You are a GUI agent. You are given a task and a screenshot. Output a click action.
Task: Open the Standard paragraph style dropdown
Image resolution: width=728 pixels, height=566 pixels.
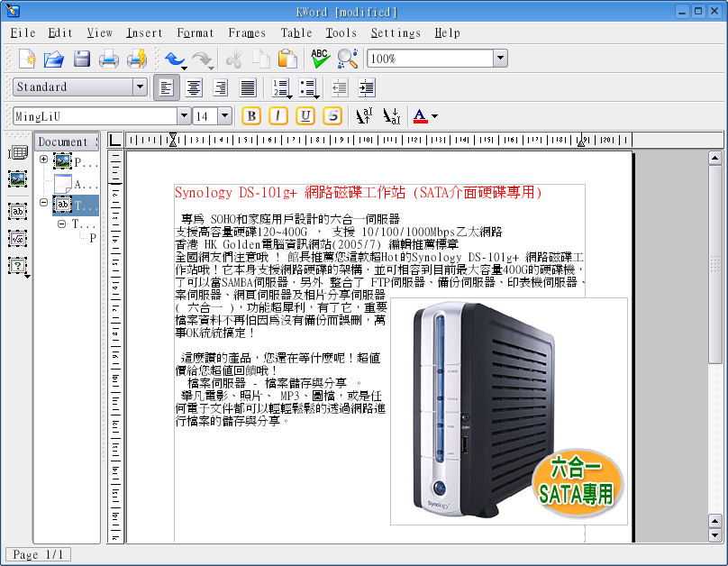point(140,87)
